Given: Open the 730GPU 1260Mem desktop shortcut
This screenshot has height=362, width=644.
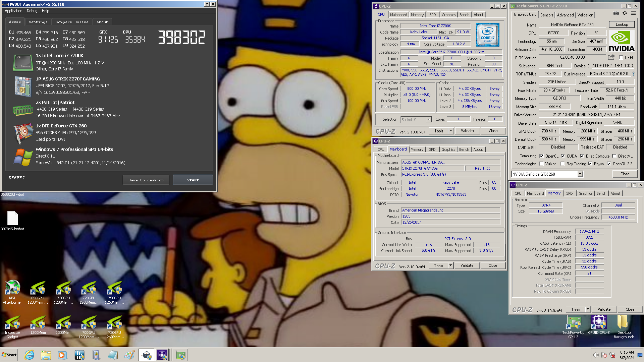Looking at the screenshot, I should tap(114, 327).
